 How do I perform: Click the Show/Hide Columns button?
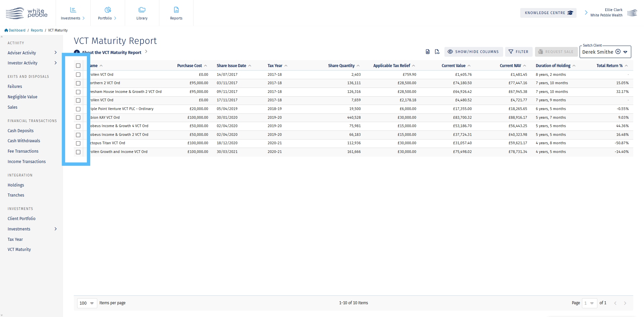473,52
